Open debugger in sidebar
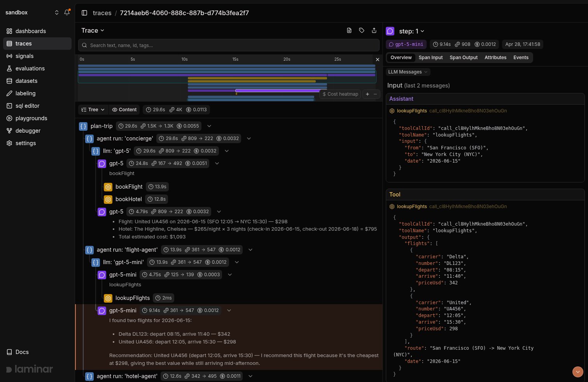Image resolution: width=588 pixels, height=382 pixels. click(x=37, y=131)
